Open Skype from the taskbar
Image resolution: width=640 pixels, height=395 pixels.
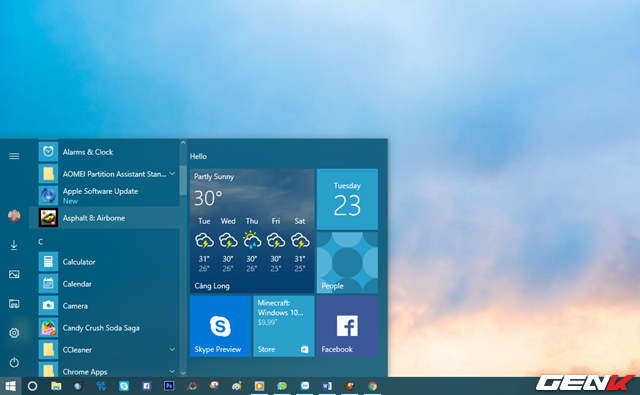[124, 386]
